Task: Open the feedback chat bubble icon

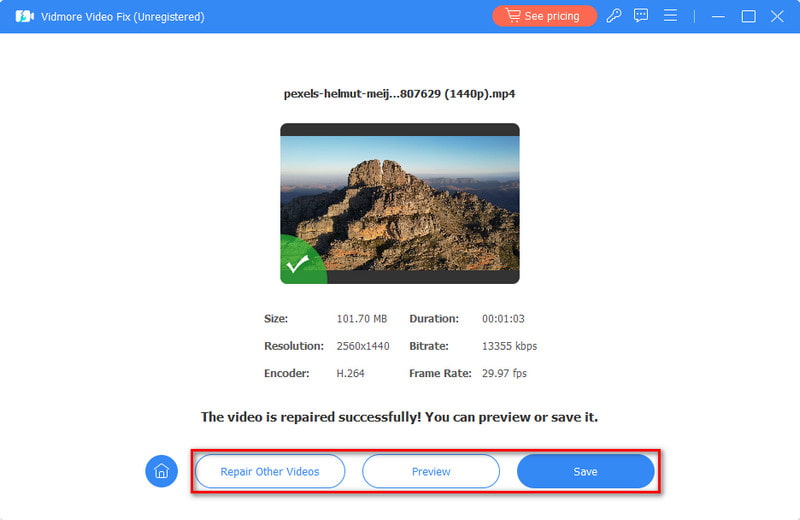Action: pos(642,16)
